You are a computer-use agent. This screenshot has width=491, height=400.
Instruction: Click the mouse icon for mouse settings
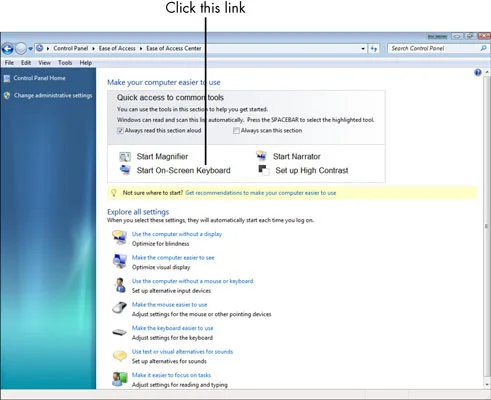119,307
